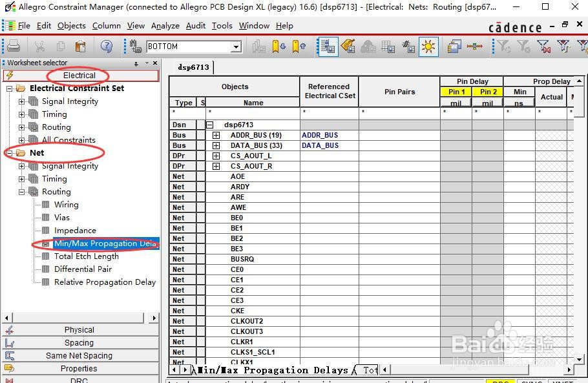Switch to Same Net Spacing section
The image size is (588, 383).
pos(80,356)
